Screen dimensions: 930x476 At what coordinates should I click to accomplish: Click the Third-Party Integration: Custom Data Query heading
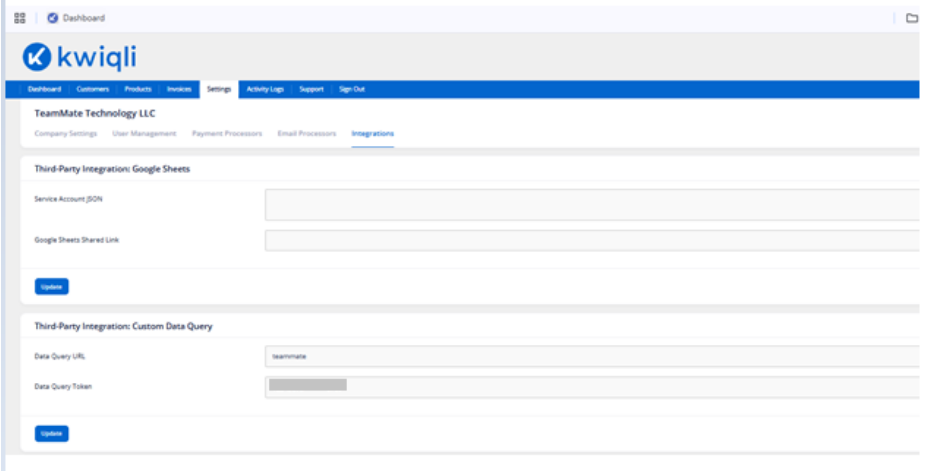(123, 327)
